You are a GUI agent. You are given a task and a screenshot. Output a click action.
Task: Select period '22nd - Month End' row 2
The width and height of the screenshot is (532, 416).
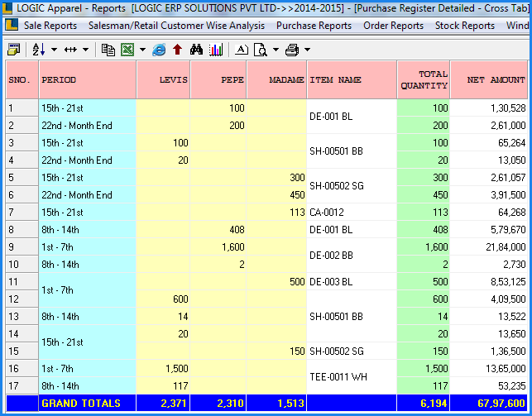[88, 126]
